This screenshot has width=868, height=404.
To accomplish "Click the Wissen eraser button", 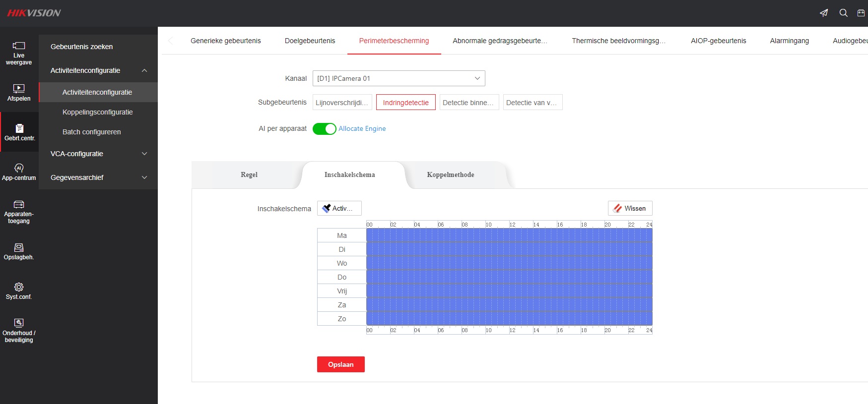I will click(x=630, y=208).
